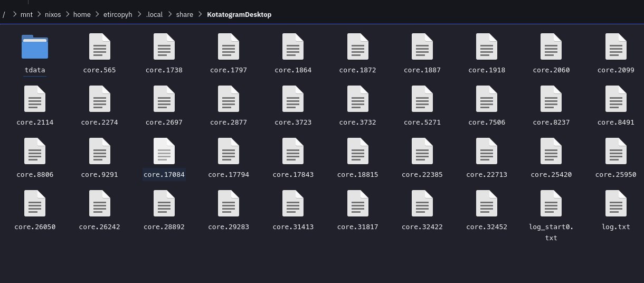
Task: Select the log_start0.txt file icon
Action: [551, 203]
